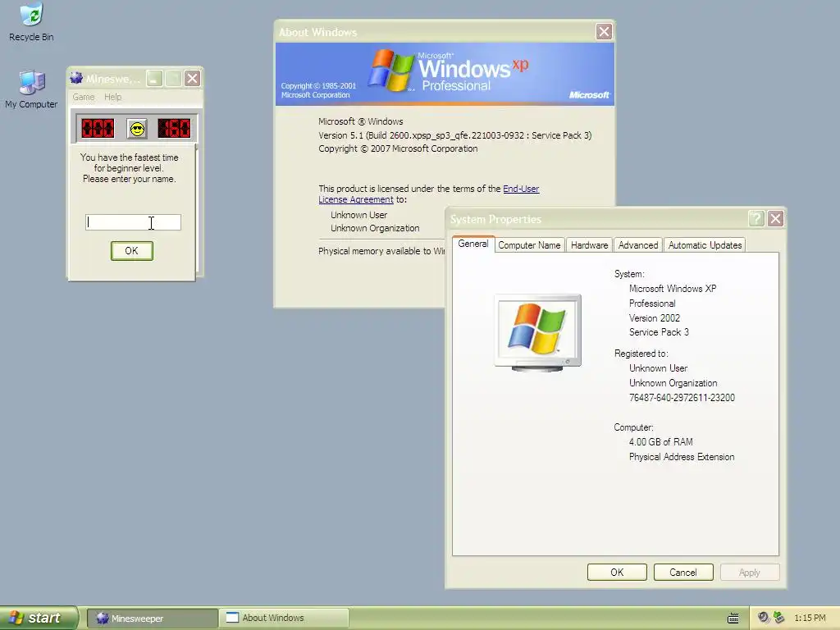Screen dimensions: 840x630
Task: Click the second system tray network icon
Action: coord(778,618)
